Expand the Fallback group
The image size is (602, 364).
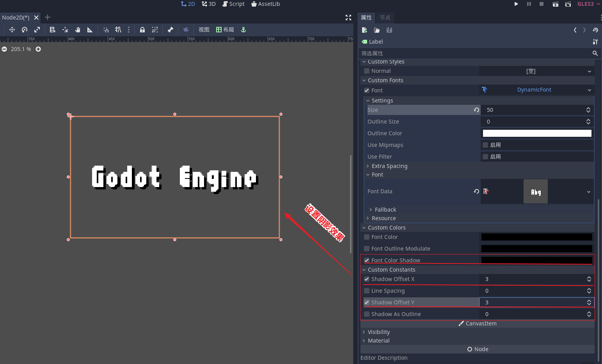pyautogui.click(x=371, y=210)
